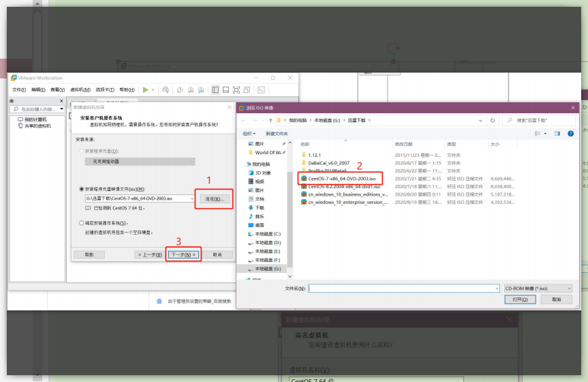This screenshot has width=588, height=382.
Task: Select CentOS-7-x86_64-DVD-2003.iso file
Action: click(341, 179)
